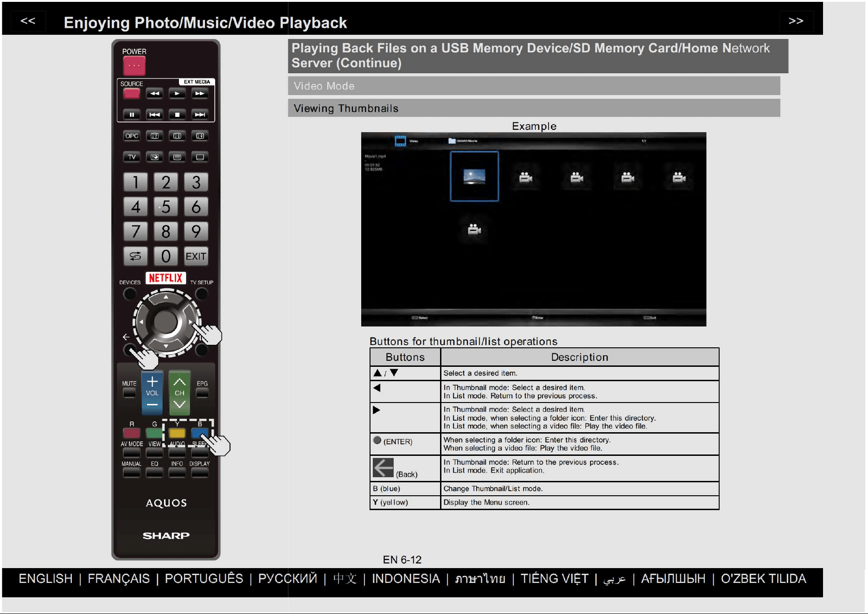This screenshot has height=614, width=868.
Task: Click the skip-next button on remote
Action: [200, 114]
